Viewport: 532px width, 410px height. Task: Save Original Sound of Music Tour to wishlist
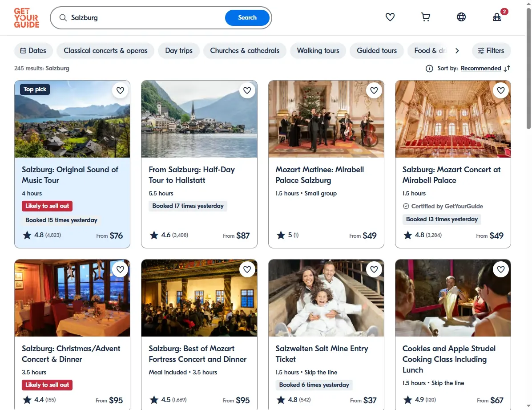pyautogui.click(x=120, y=90)
